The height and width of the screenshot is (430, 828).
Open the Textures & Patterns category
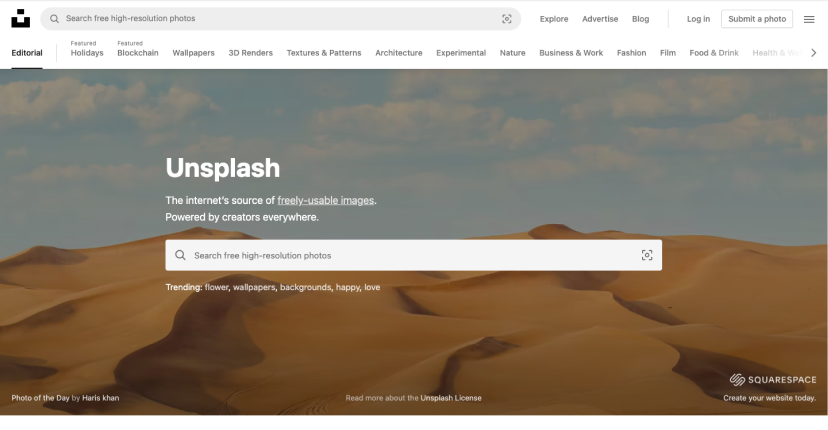coord(324,53)
